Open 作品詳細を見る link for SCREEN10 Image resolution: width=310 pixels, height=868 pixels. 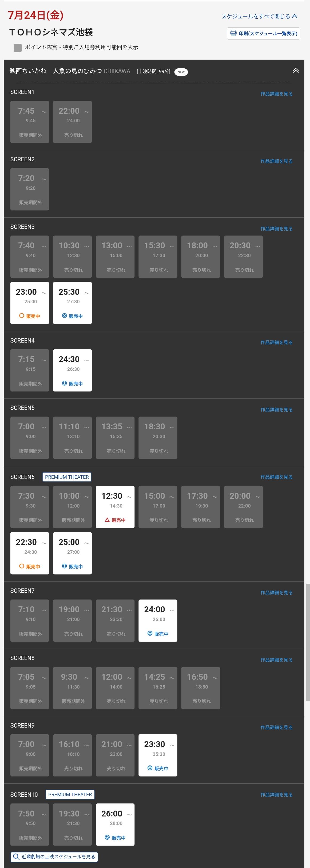tap(276, 795)
